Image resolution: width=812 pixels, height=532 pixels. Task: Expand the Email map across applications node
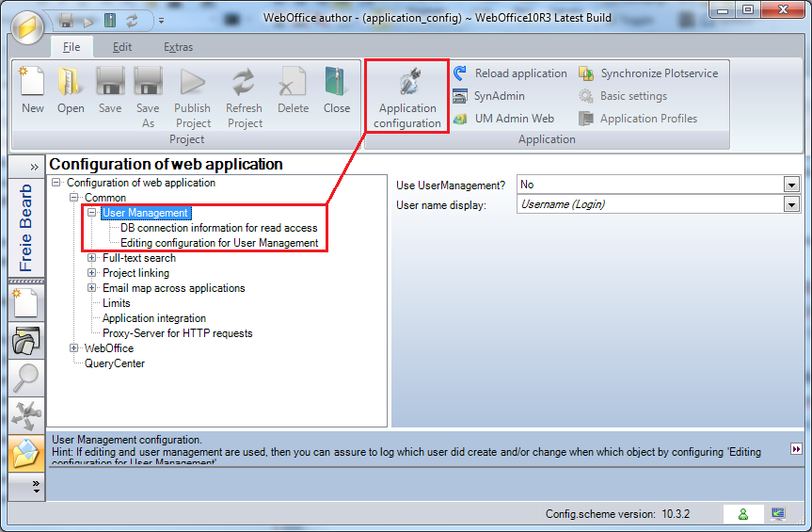point(91,287)
